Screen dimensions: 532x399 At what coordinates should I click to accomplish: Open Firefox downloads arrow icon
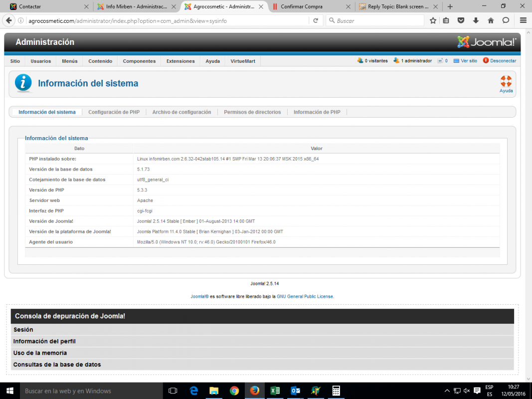click(x=476, y=20)
